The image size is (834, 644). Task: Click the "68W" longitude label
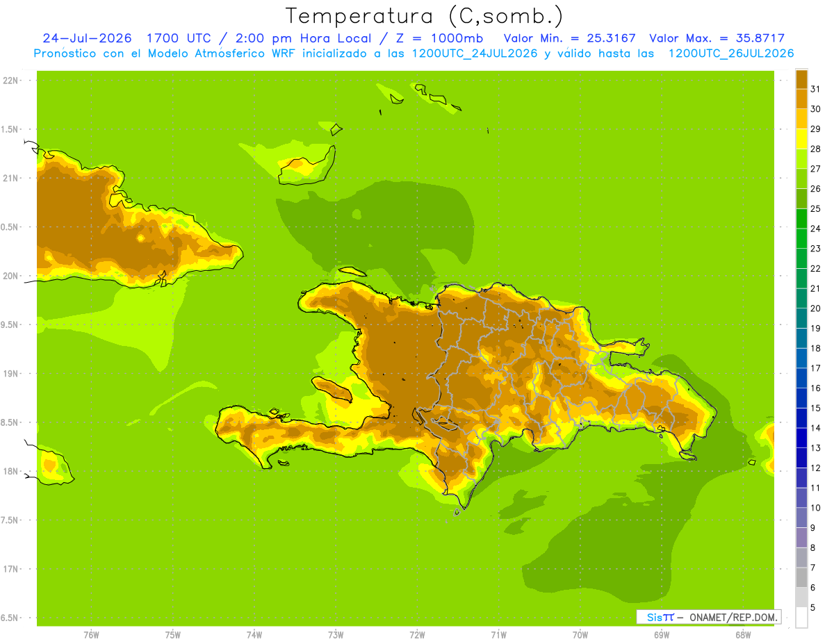(x=743, y=635)
